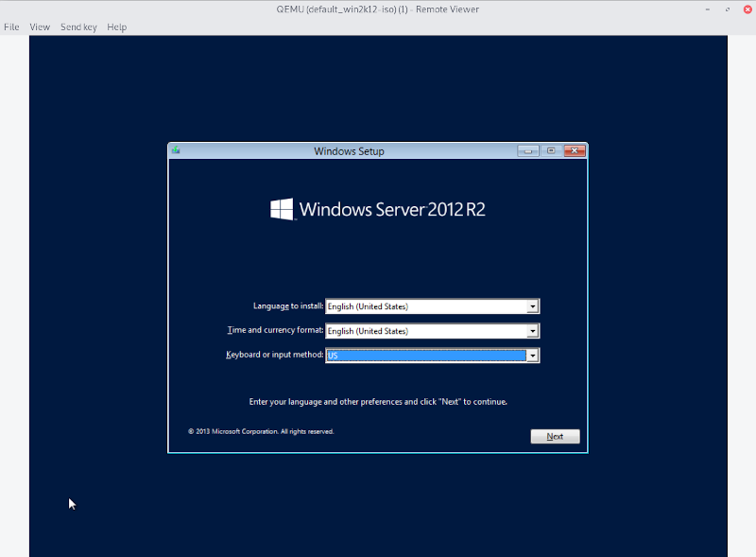Open the 'Language to install' dropdown arrow
756x557 pixels.
click(532, 305)
